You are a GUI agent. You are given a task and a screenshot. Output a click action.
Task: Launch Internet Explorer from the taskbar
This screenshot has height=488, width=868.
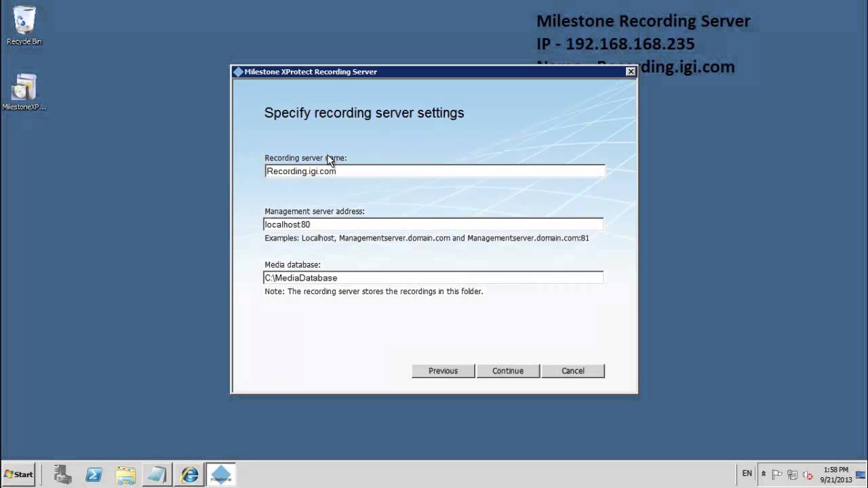(x=189, y=474)
